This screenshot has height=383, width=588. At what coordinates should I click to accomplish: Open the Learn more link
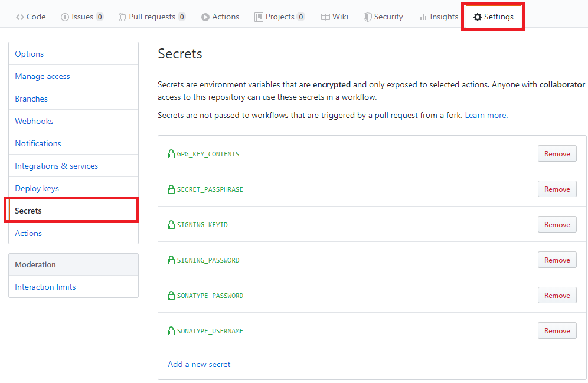[485, 115]
